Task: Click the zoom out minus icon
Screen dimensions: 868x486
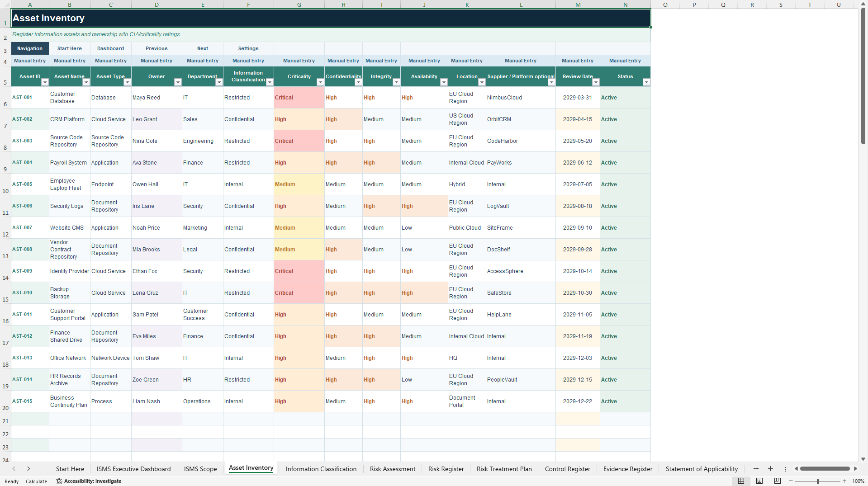Action: 791,481
